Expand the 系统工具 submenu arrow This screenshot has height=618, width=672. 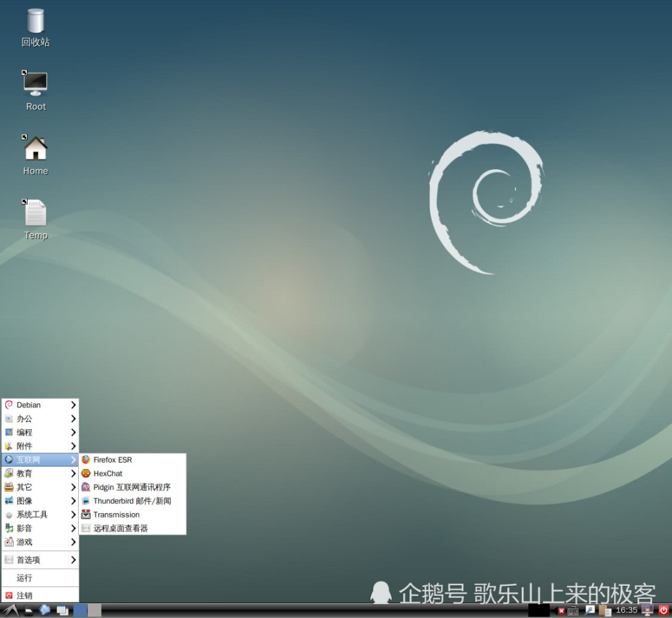point(73,515)
